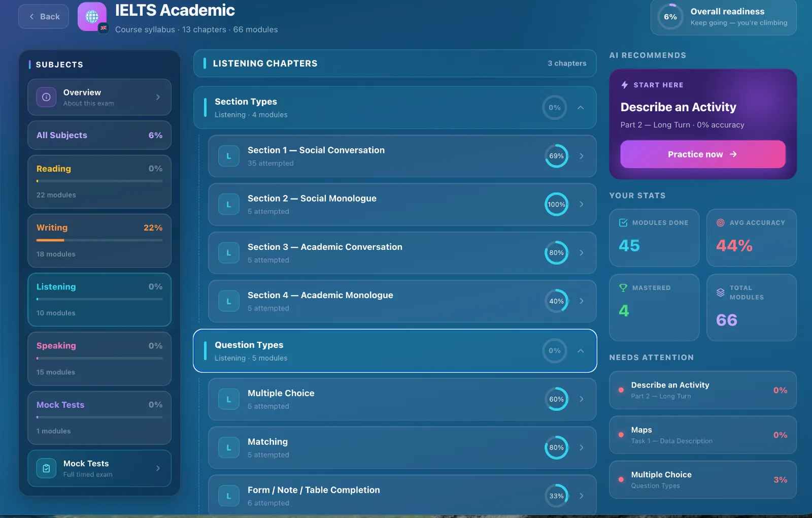
Task: Click the Overview info icon
Action: [46, 97]
